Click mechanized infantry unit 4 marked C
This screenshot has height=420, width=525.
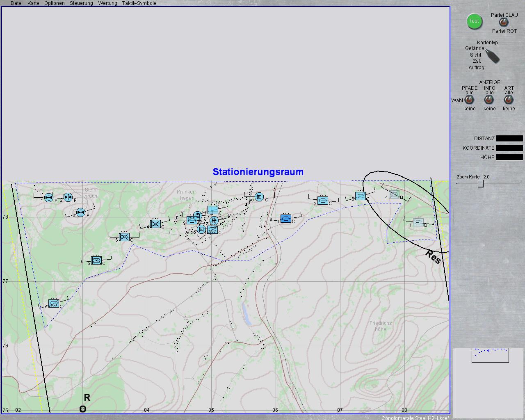[155, 224]
